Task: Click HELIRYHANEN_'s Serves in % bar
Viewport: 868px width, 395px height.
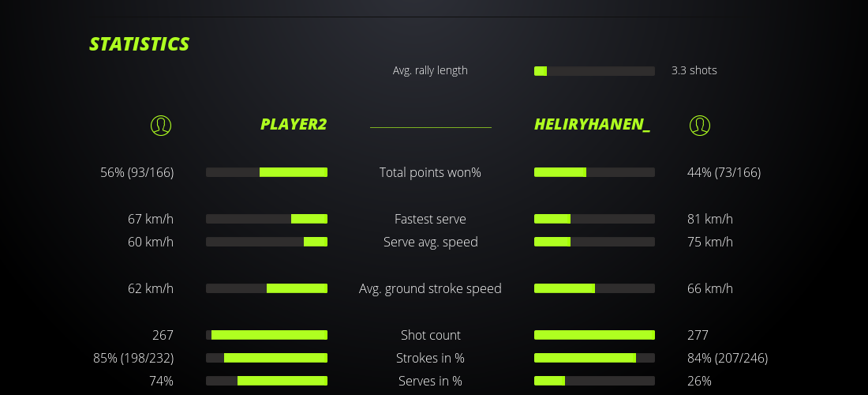Action: (594, 381)
